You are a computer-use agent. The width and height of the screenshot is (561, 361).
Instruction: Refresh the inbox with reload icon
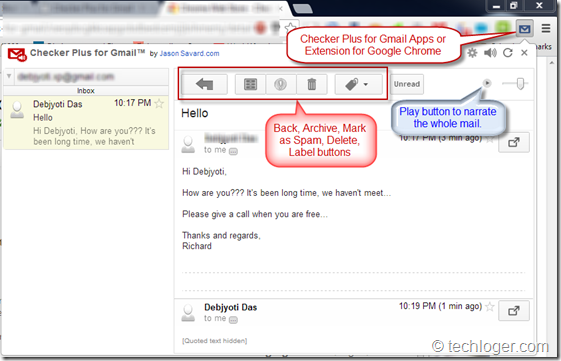[x=508, y=53]
